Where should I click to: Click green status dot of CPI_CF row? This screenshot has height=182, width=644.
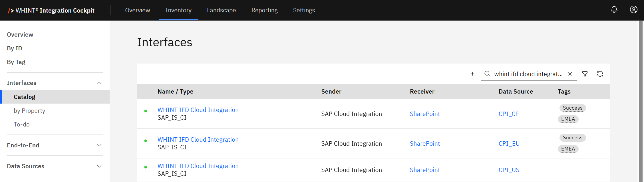point(146,111)
